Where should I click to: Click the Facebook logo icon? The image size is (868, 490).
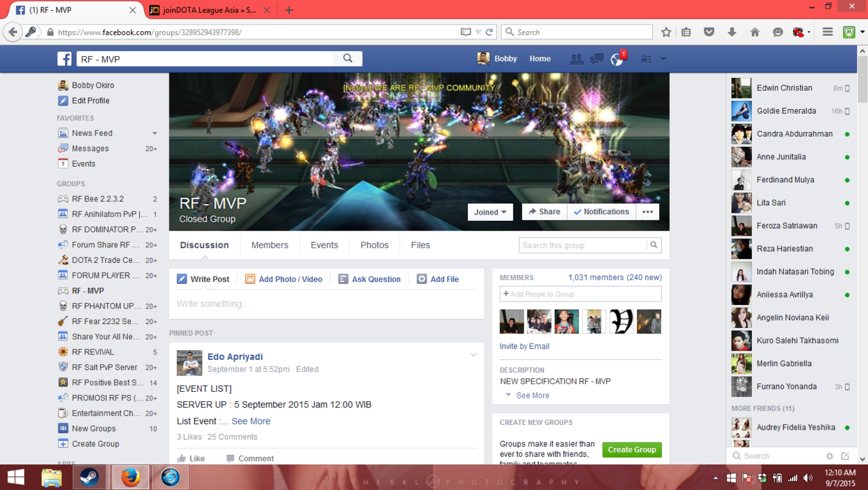[x=64, y=59]
